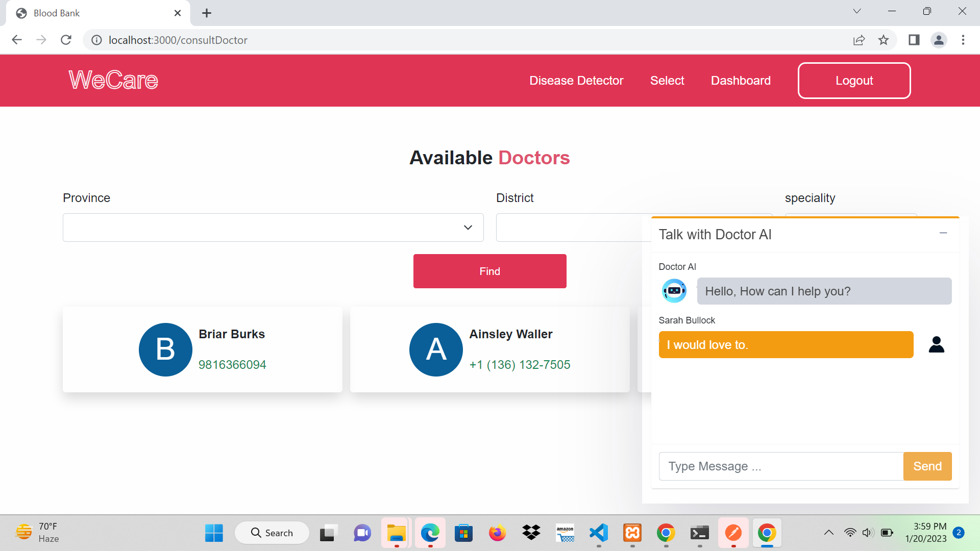The width and height of the screenshot is (980, 551).
Task: Open the Disease Detector nav item
Action: [x=576, y=81]
